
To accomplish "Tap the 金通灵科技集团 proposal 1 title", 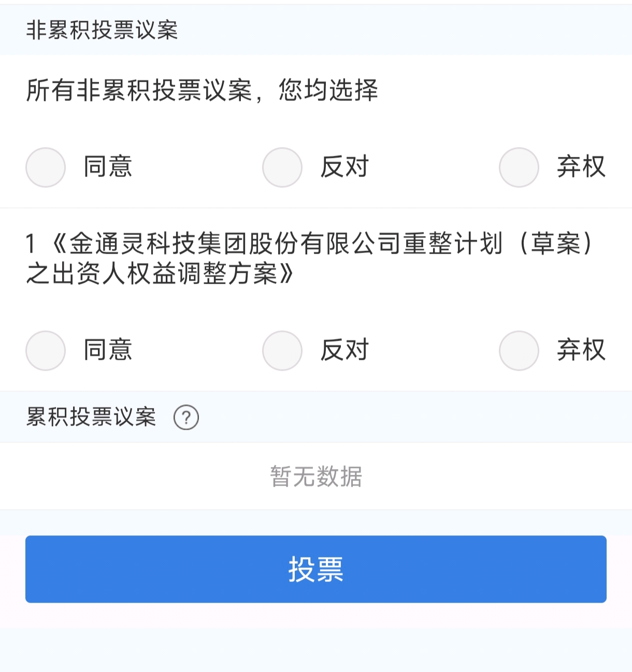I will (x=311, y=258).
